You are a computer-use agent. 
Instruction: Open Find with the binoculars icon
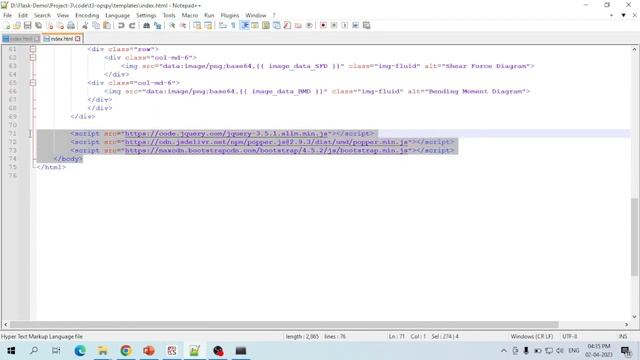click(x=146, y=25)
